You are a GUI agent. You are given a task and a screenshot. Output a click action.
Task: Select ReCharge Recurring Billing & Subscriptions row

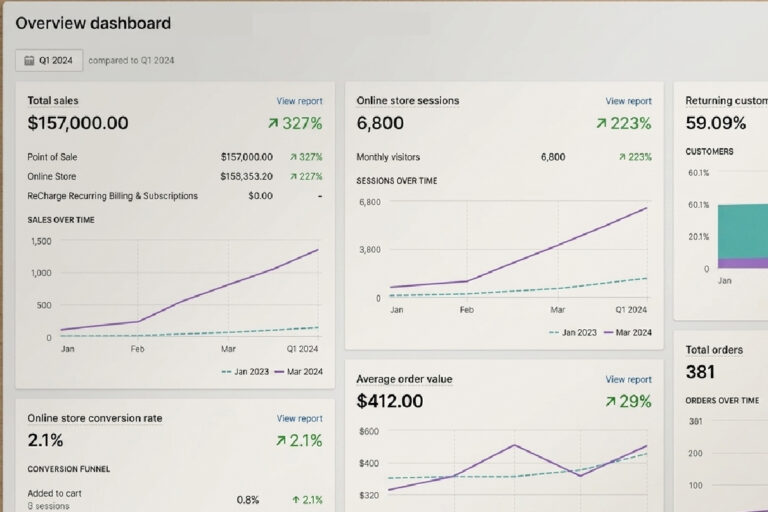(175, 196)
